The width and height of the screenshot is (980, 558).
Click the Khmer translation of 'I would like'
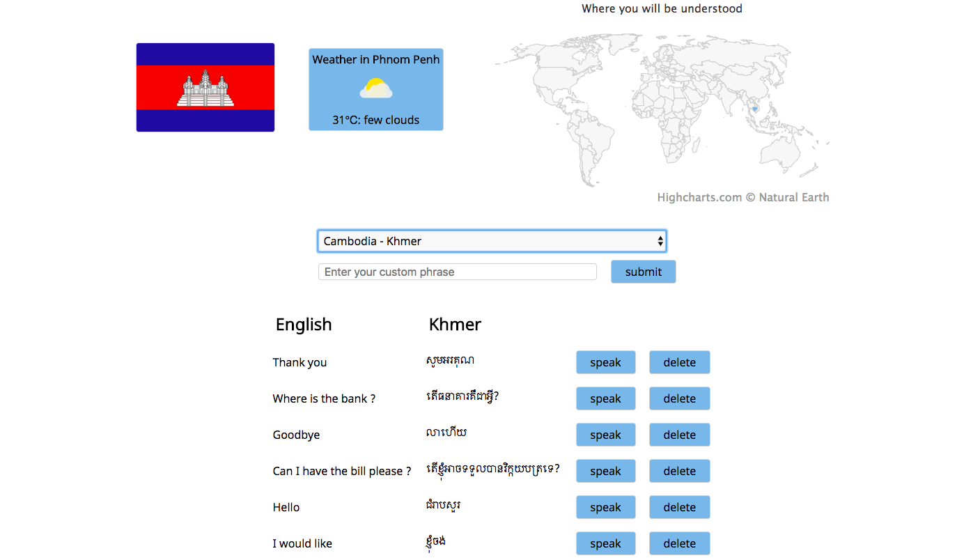click(435, 542)
